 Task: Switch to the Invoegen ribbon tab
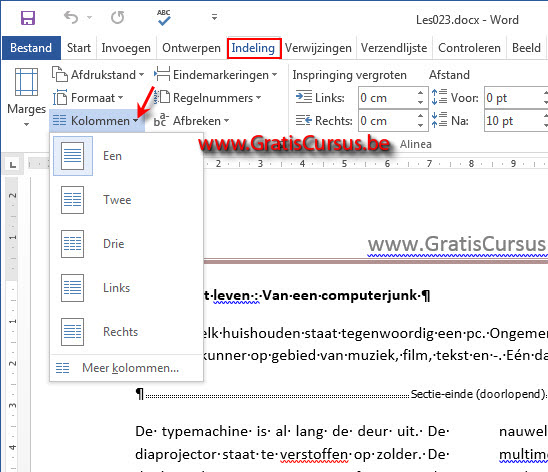tap(126, 48)
